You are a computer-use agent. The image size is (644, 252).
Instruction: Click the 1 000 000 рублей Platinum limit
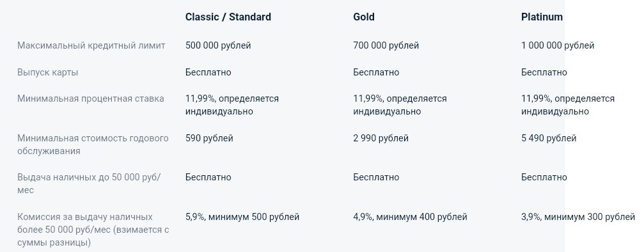tap(558, 45)
